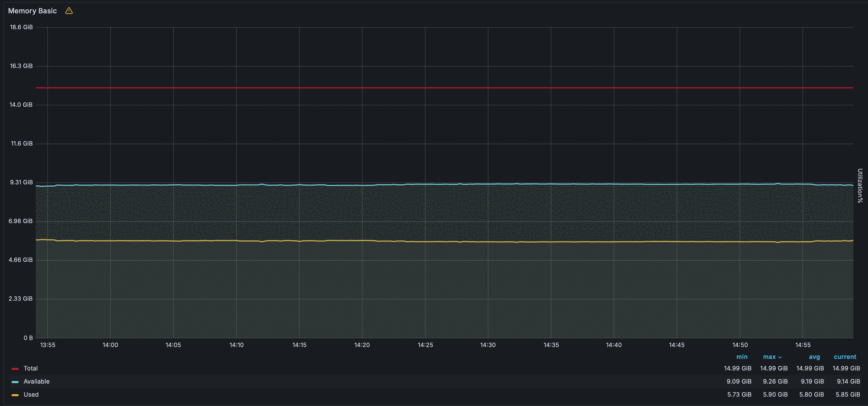Toggle Used series visibility in legend
Viewport: 868px width, 406px height.
point(31,394)
